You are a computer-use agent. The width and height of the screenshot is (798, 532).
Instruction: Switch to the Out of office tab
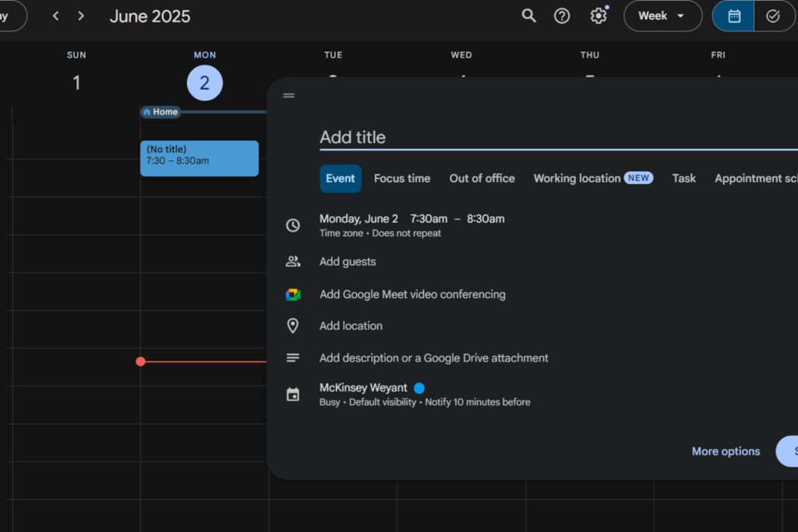pos(482,178)
